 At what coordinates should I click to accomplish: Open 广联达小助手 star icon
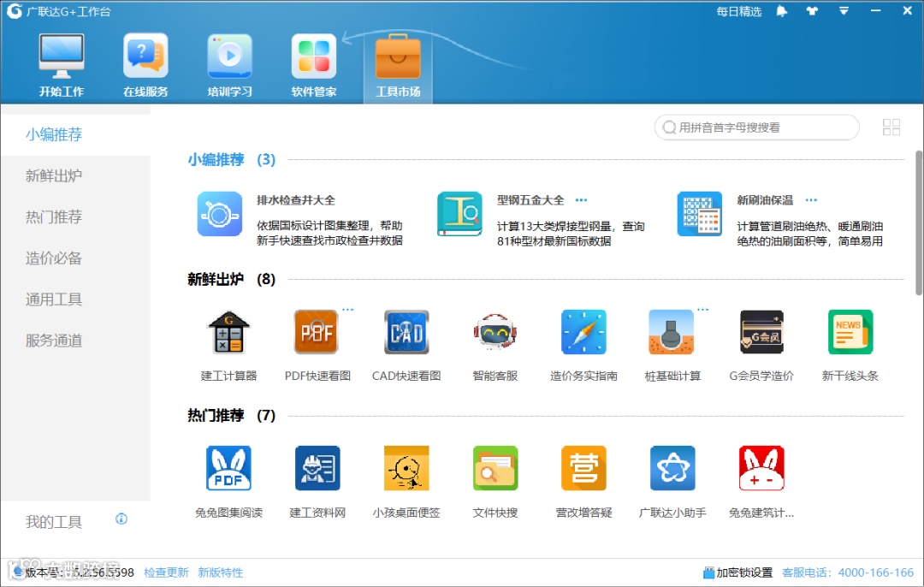coord(672,468)
